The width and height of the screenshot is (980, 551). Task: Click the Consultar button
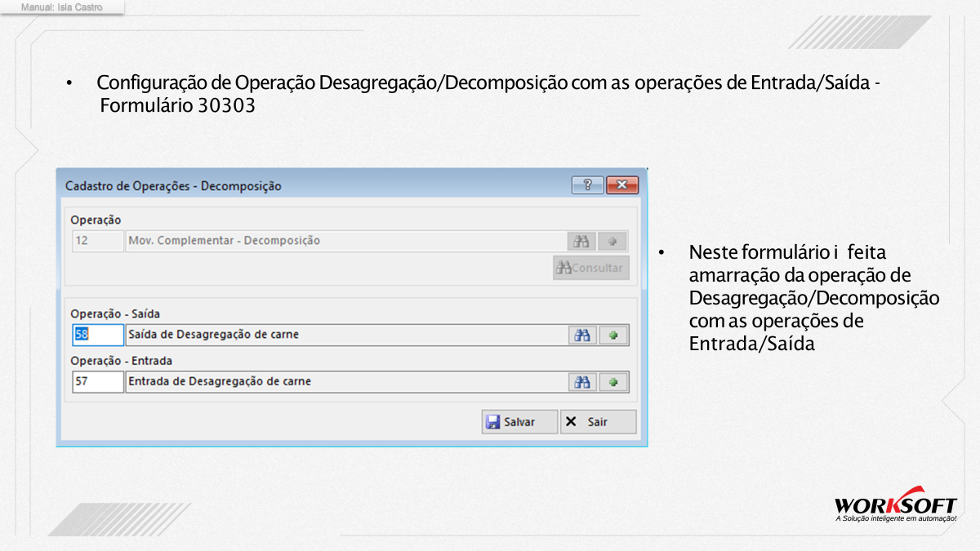[x=591, y=268]
